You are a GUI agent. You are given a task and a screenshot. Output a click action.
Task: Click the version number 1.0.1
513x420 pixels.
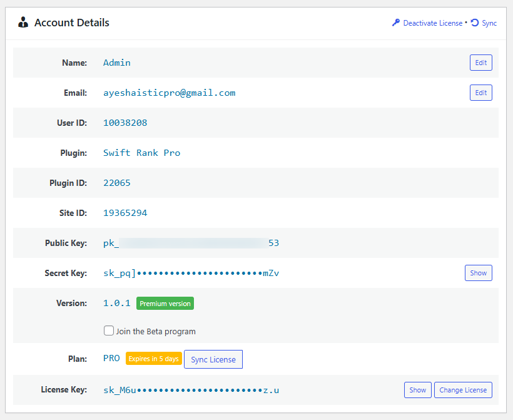pyautogui.click(x=117, y=303)
